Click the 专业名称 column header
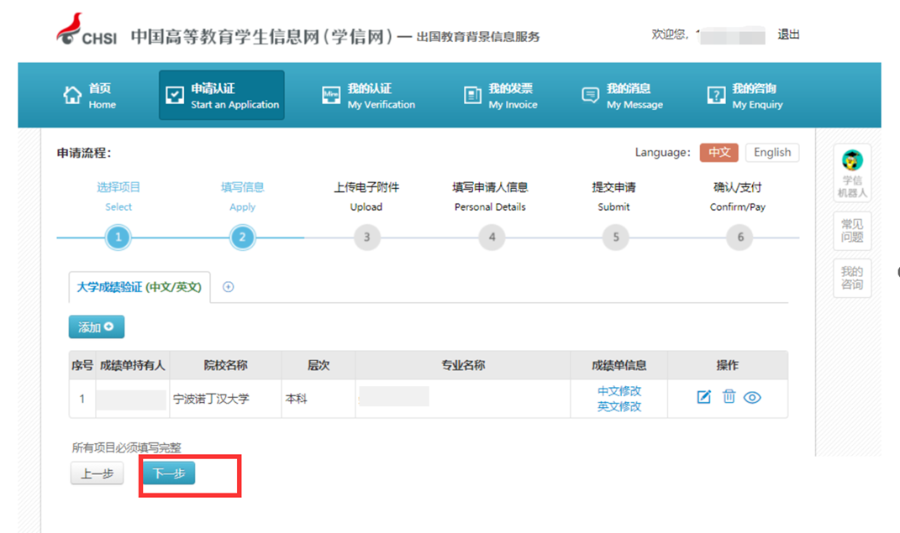 pos(463,365)
